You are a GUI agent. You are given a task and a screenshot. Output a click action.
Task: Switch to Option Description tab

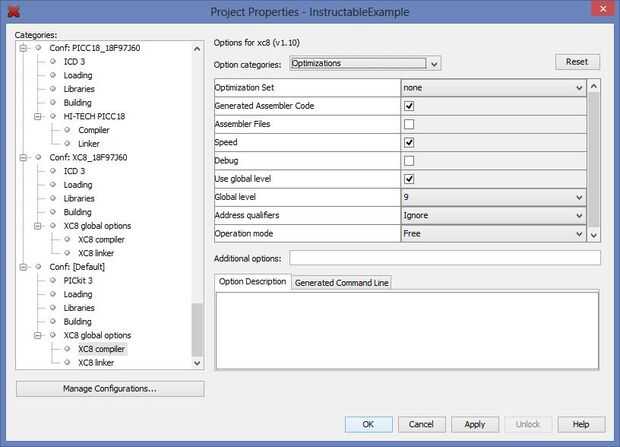point(253,282)
